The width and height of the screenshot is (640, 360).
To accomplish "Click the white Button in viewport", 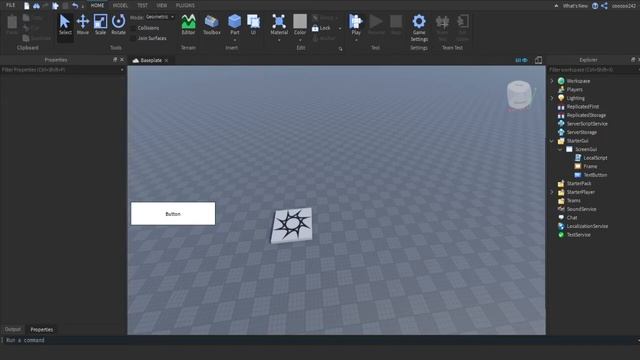I will click(173, 213).
